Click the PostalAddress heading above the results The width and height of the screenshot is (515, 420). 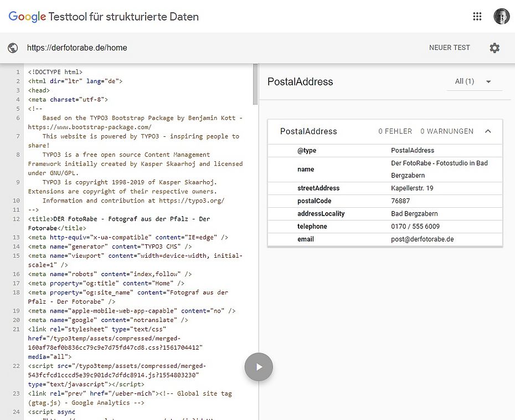pos(300,81)
